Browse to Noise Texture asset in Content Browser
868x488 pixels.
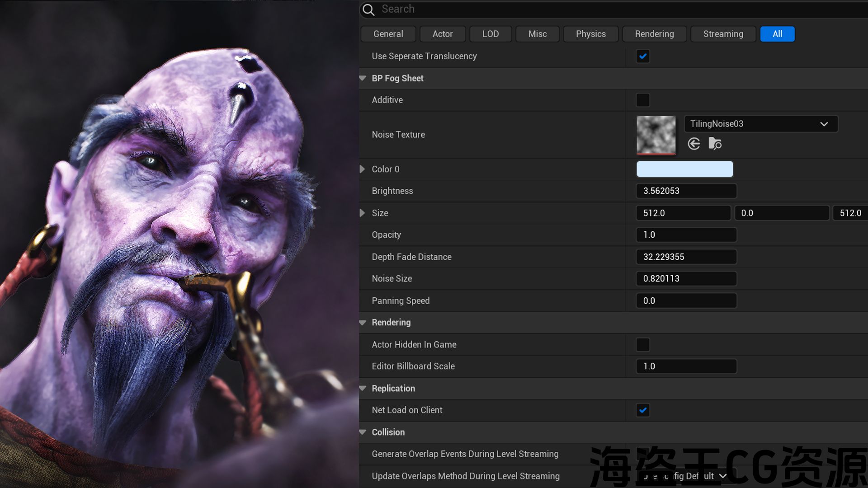715,144
